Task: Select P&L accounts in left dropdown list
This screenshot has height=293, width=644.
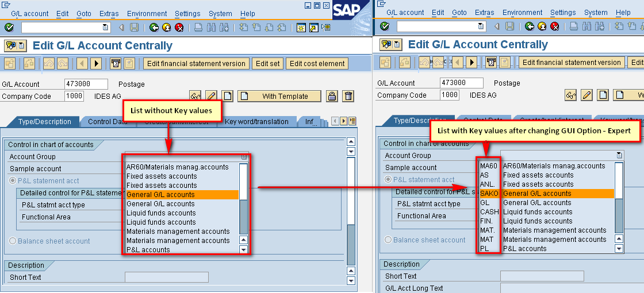Action: (x=148, y=250)
